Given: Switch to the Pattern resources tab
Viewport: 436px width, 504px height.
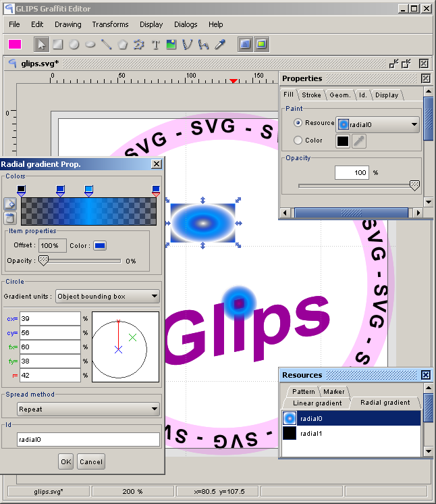Looking at the screenshot, I should click(304, 391).
